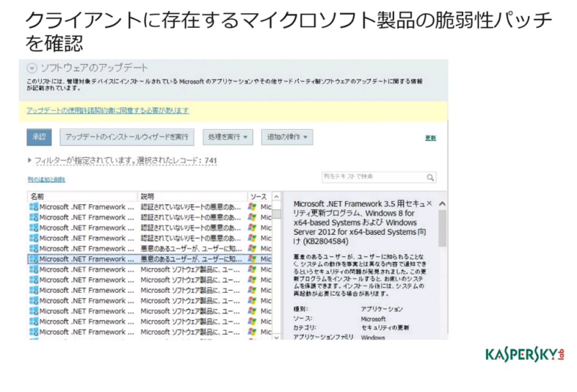This screenshot has height=392, width=577.
Task: Open the 追加の操作 dropdown
Action: [287, 137]
